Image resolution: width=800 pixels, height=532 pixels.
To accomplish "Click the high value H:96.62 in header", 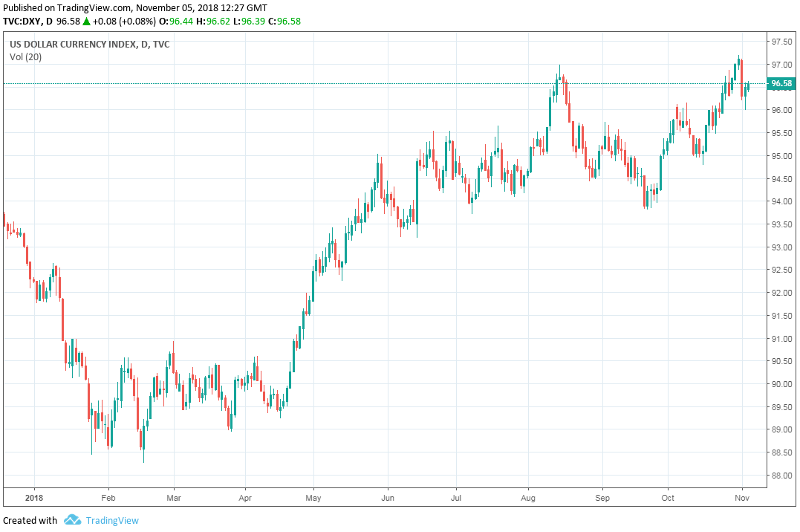I will pos(221,22).
